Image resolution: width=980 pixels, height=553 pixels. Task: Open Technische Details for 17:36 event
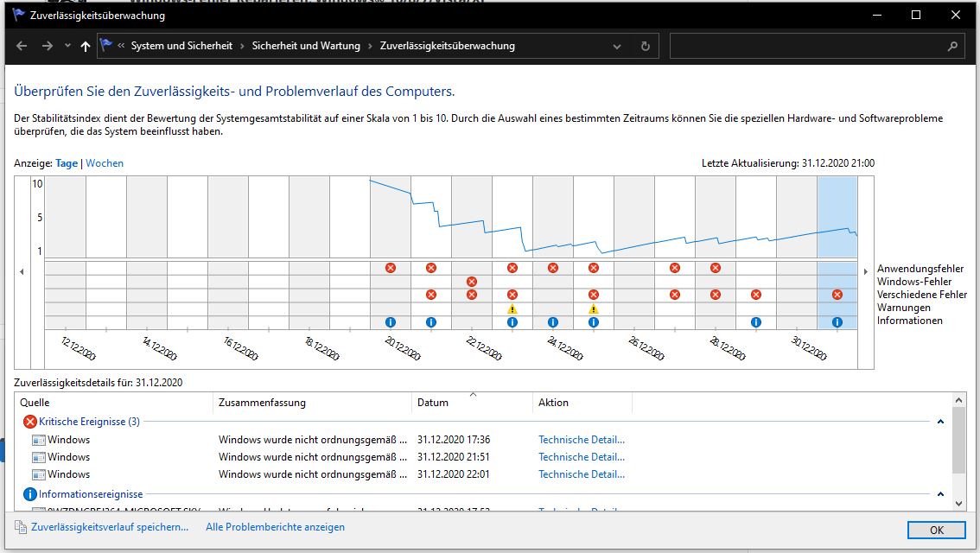[582, 440]
